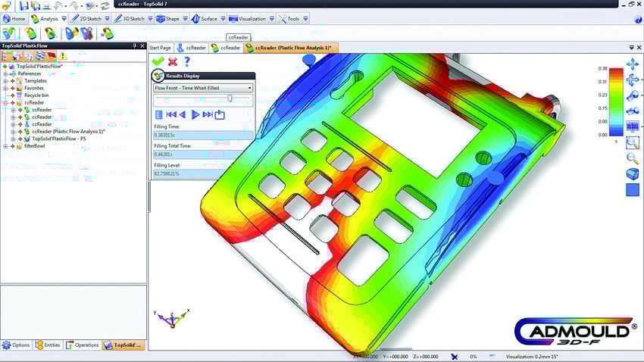The width and height of the screenshot is (644, 362).
Task: Click the last Analysis ribbon icon with equals sign
Action: (x=107, y=33)
